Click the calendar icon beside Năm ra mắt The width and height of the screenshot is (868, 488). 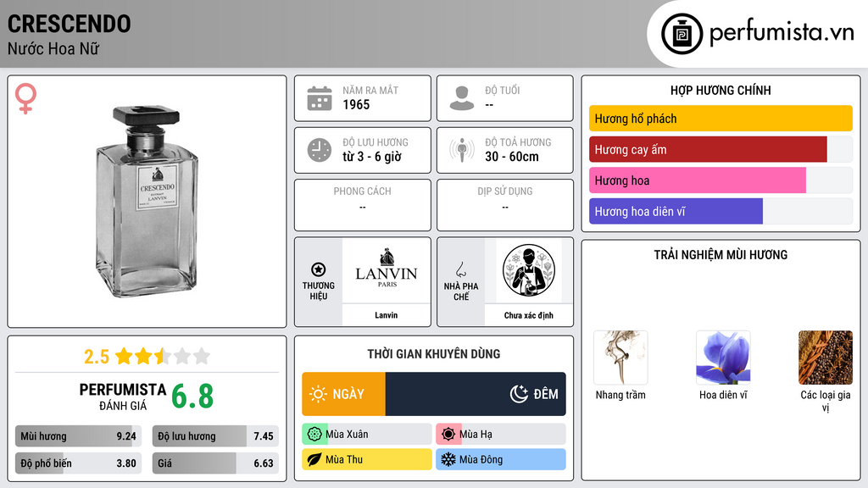pos(320,98)
